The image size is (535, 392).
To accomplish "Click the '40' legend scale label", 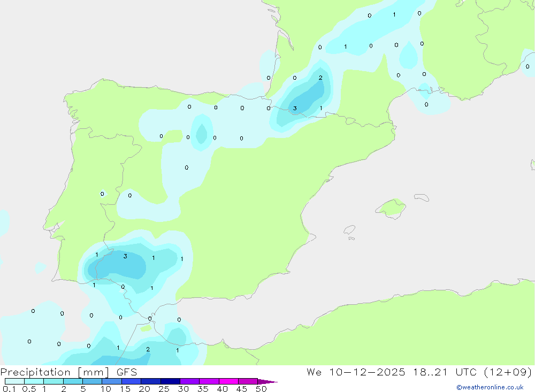I will (222, 389).
